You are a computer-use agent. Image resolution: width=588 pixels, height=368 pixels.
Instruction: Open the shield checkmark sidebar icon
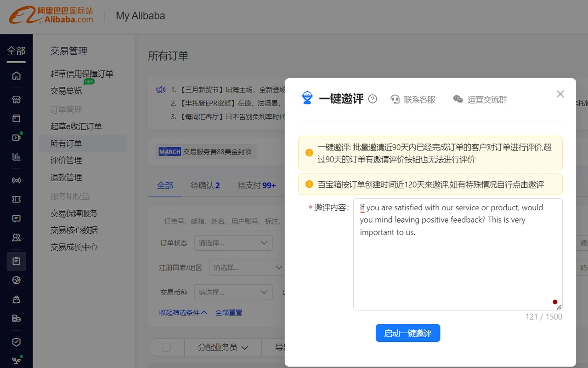click(17, 342)
